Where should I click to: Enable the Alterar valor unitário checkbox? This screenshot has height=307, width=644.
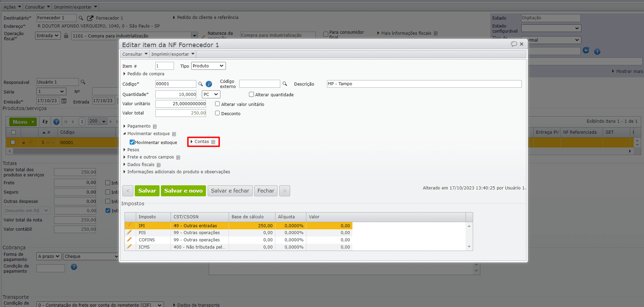(217, 104)
